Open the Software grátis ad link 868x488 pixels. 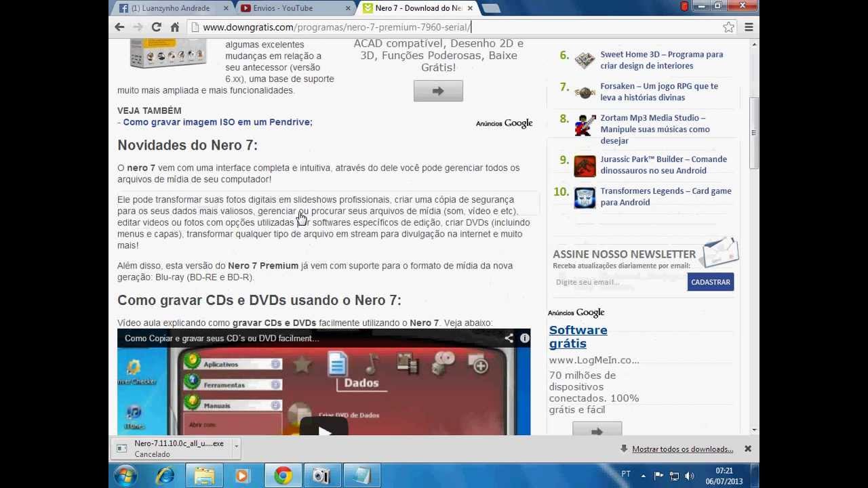click(578, 337)
